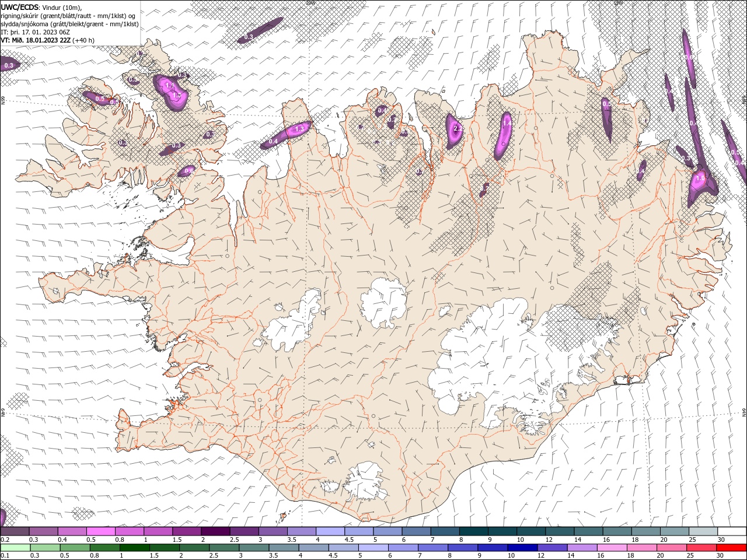Click upper legend swatch between 8 and 9
747x560 pixels.
click(474, 531)
